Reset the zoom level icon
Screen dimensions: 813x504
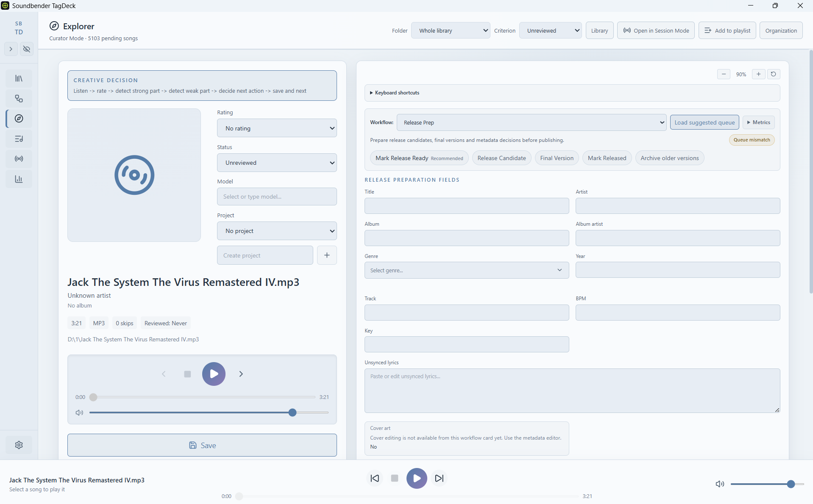[x=774, y=74]
